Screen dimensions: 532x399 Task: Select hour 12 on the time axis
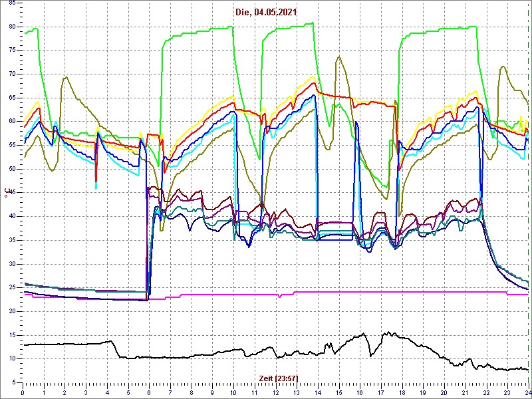point(275,392)
